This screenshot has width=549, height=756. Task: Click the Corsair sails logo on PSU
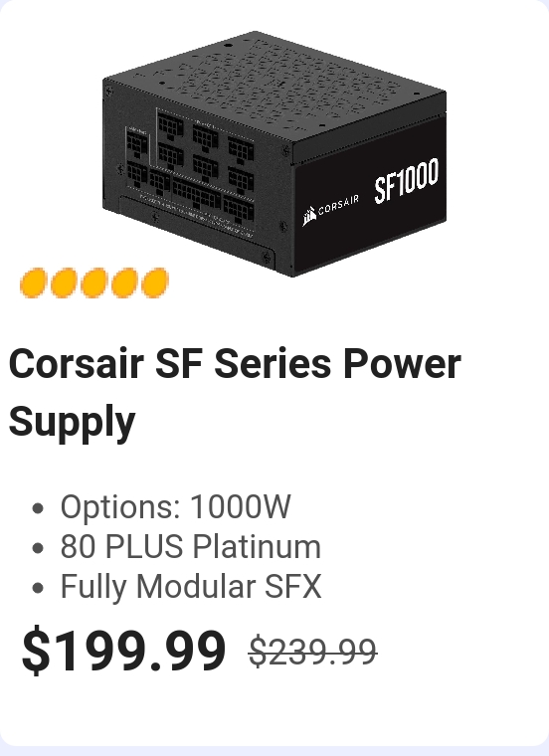pos(309,216)
